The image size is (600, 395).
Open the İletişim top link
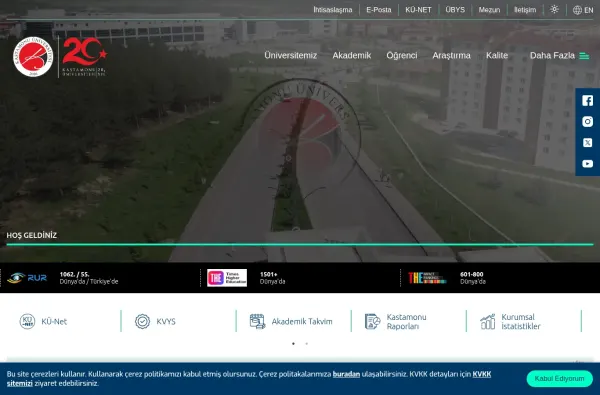point(525,10)
